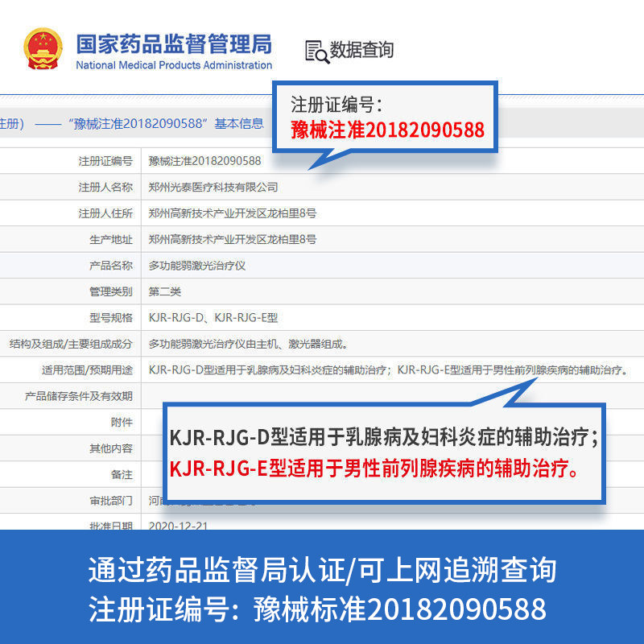Select the 第二类 value
This screenshot has width=644, height=644.
pos(165,291)
